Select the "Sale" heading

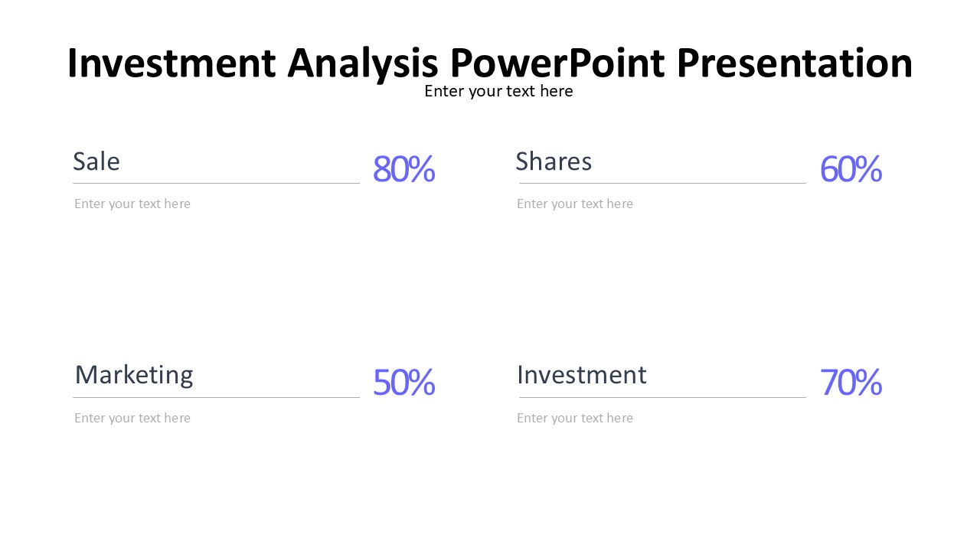pyautogui.click(x=96, y=161)
